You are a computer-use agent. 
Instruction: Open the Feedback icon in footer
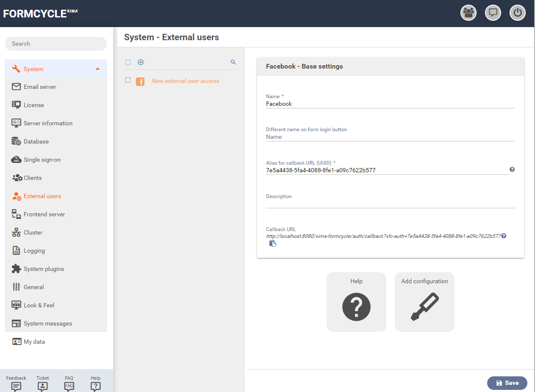16,386
